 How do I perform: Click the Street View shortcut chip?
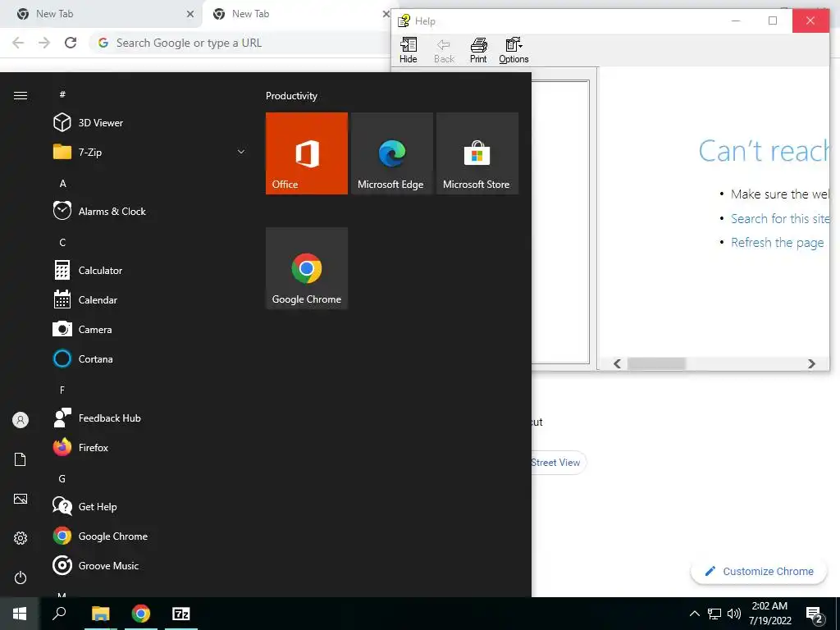pyautogui.click(x=559, y=463)
